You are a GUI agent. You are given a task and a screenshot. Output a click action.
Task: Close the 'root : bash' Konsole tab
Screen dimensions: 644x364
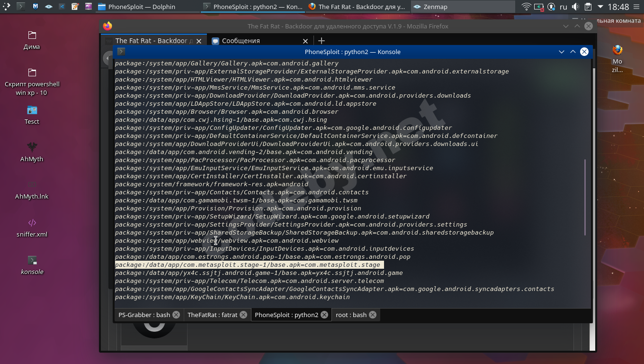(373, 315)
